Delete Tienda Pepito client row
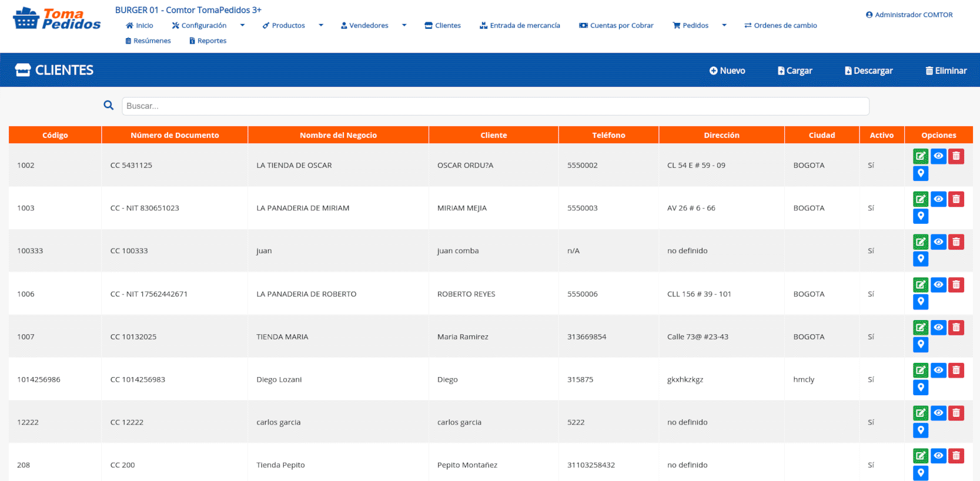This screenshot has width=980, height=481. pos(956,456)
